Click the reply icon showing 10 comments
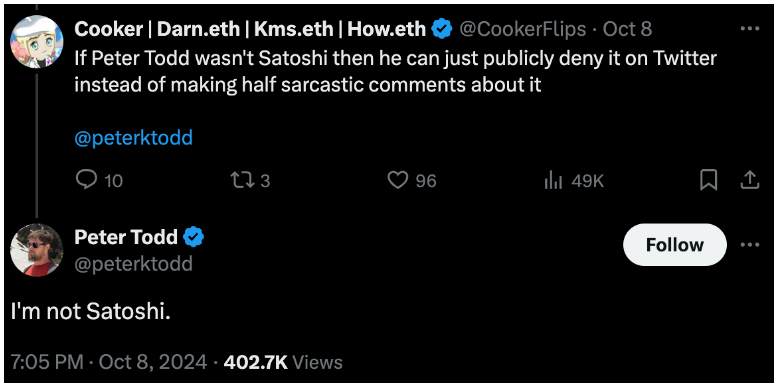 click(86, 180)
